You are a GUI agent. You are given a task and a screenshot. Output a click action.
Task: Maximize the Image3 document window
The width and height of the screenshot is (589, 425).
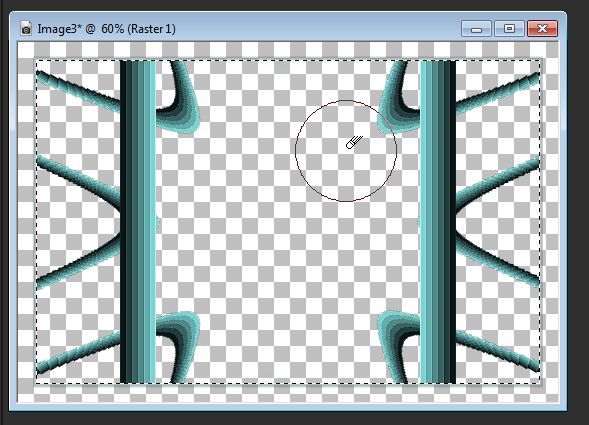tap(509, 29)
